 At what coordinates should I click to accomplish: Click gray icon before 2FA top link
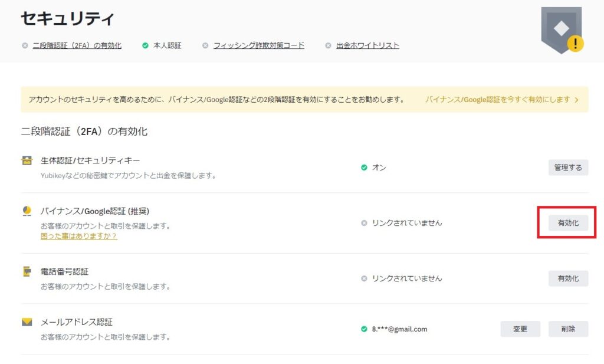pyautogui.click(x=25, y=45)
